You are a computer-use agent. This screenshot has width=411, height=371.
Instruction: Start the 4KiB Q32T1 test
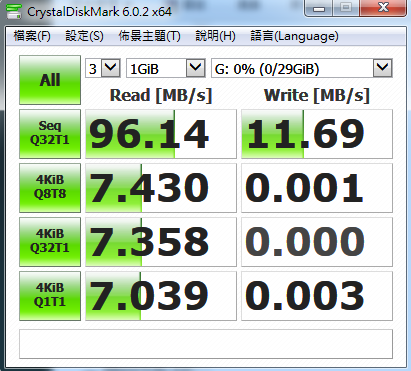coord(50,242)
